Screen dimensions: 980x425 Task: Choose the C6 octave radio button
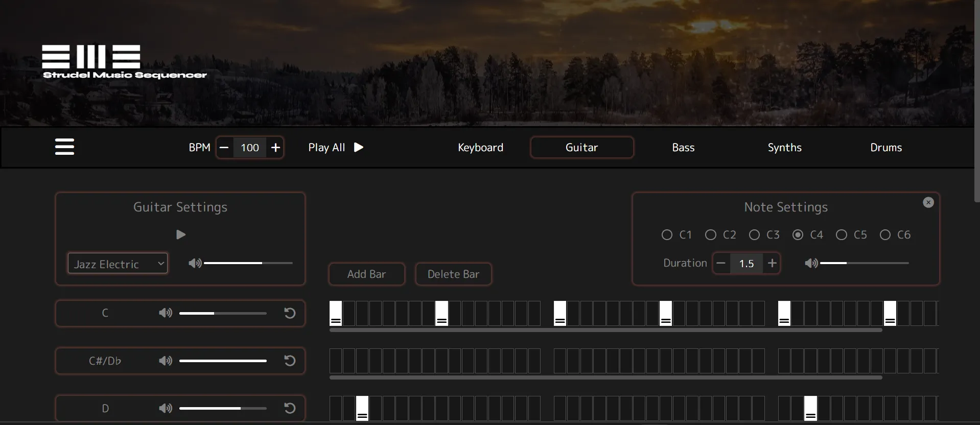point(885,234)
